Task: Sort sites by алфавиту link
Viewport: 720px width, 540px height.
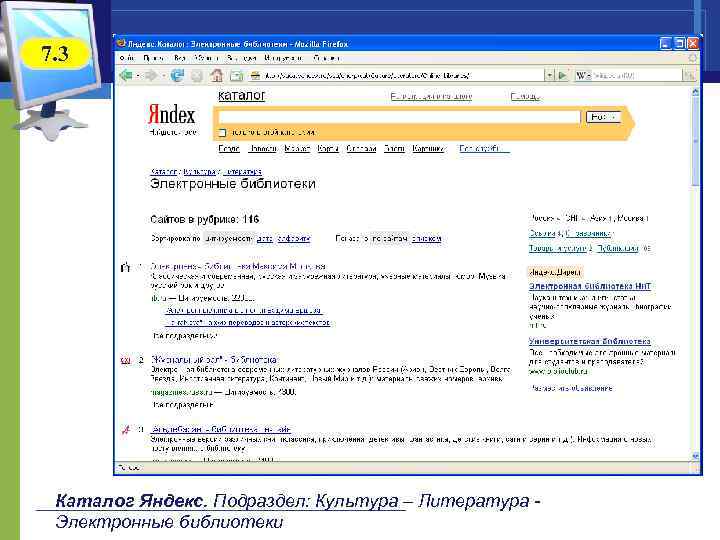Action: (294, 239)
